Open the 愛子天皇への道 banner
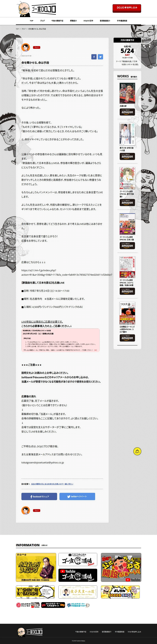This screenshot has width=157, height=644. [78, 592]
